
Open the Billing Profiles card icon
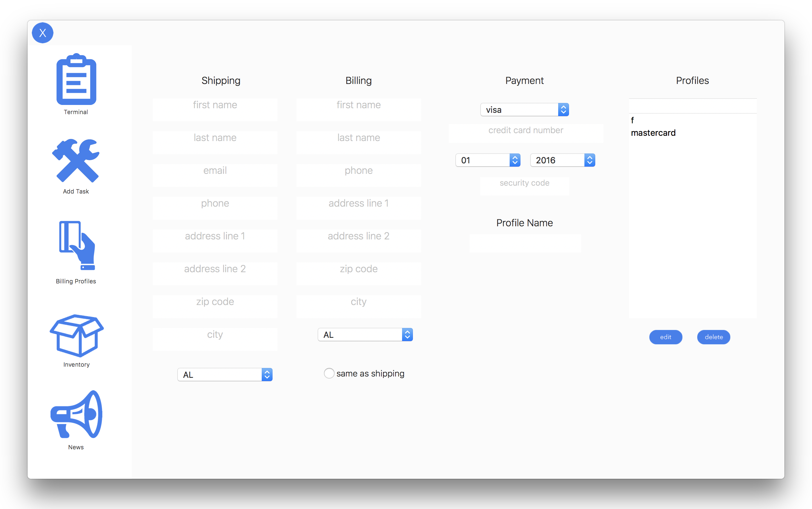coord(77,245)
